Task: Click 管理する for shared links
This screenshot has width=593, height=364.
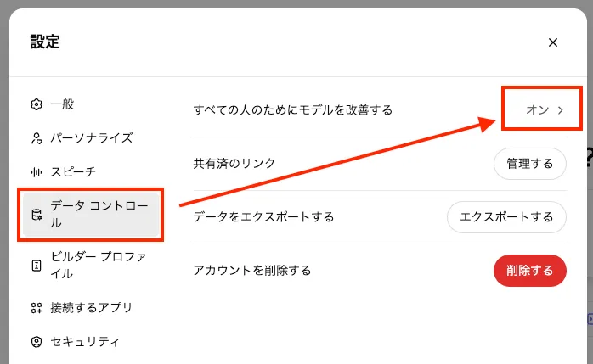Action: [530, 164]
